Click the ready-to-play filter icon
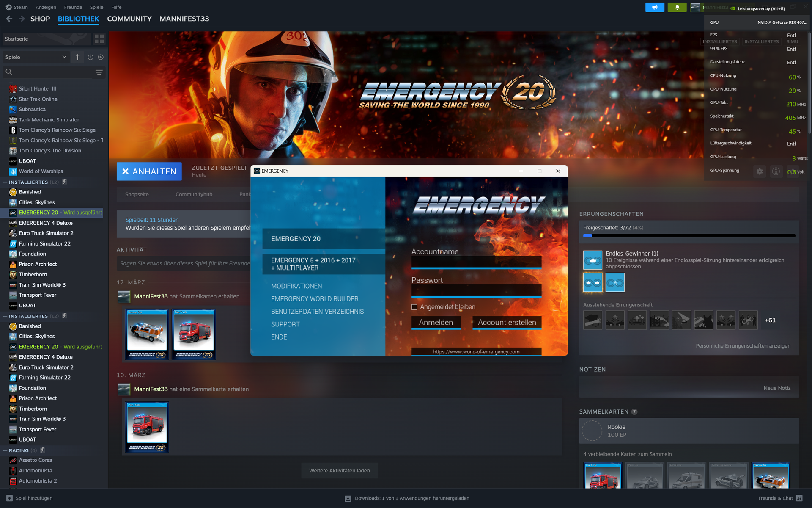The width and height of the screenshot is (812, 508). (101, 57)
